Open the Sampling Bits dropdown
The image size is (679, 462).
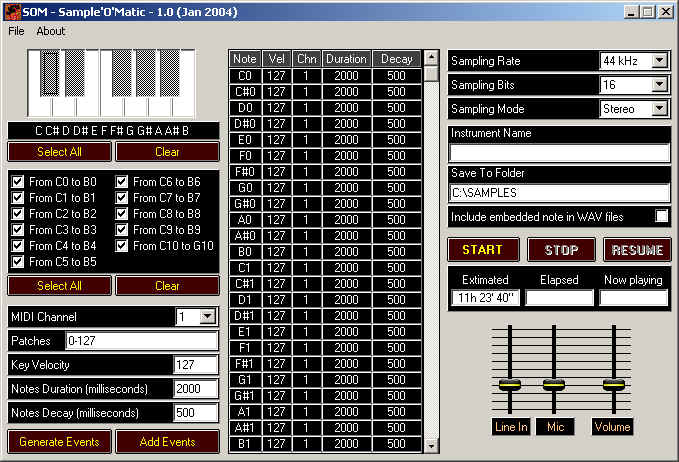pos(660,84)
